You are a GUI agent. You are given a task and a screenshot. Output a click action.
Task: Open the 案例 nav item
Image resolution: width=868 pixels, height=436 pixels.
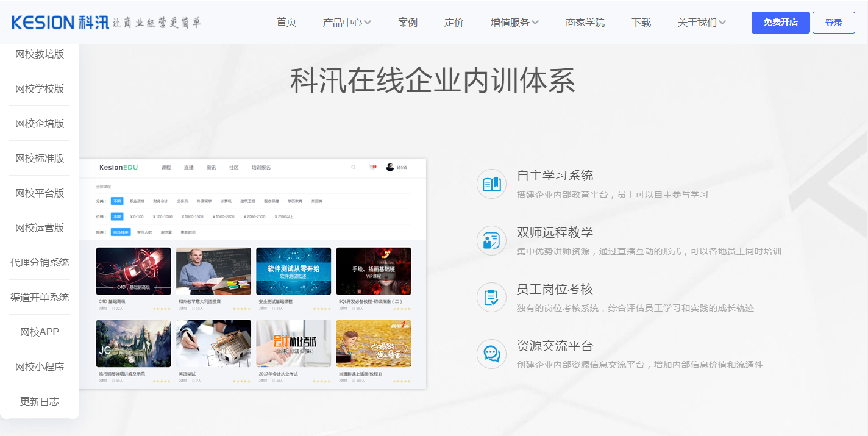(408, 23)
